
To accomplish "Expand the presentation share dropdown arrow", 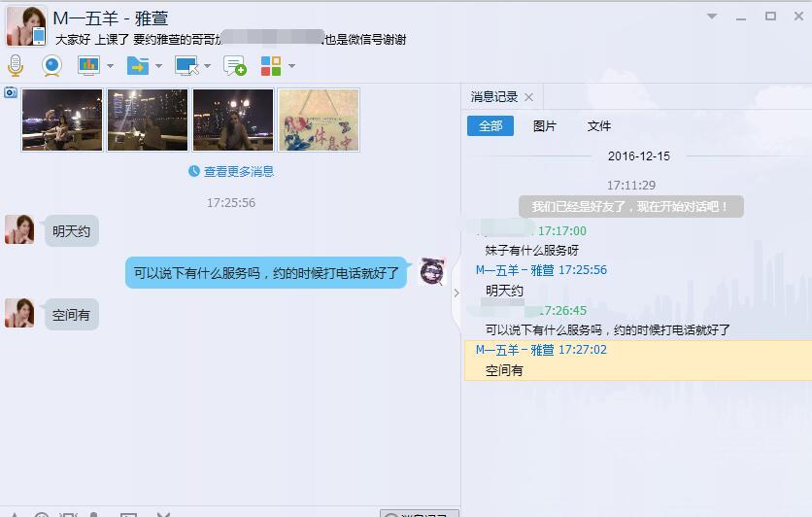I will (x=110, y=66).
